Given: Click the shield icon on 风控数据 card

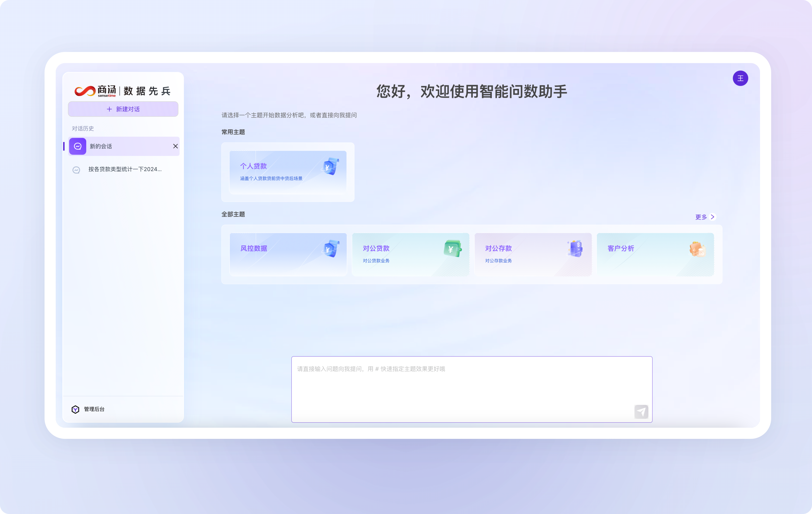Looking at the screenshot, I should click(x=330, y=248).
